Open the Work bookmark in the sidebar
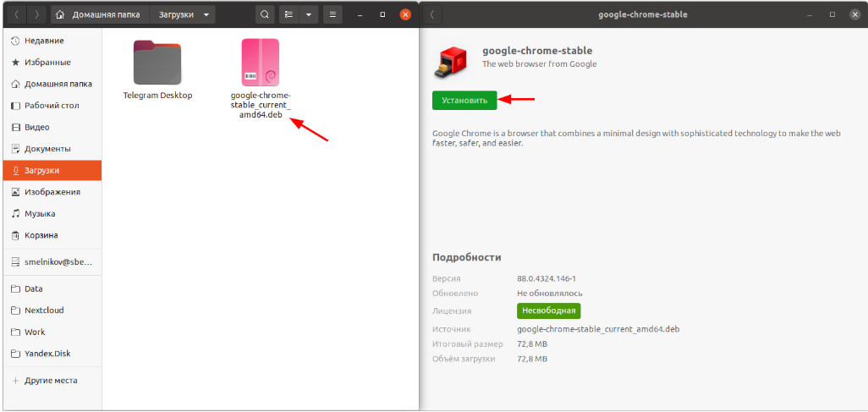Screen dimensions: 868x412 [52, 332]
